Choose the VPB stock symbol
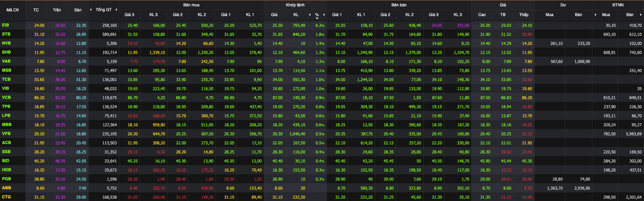 6,134
